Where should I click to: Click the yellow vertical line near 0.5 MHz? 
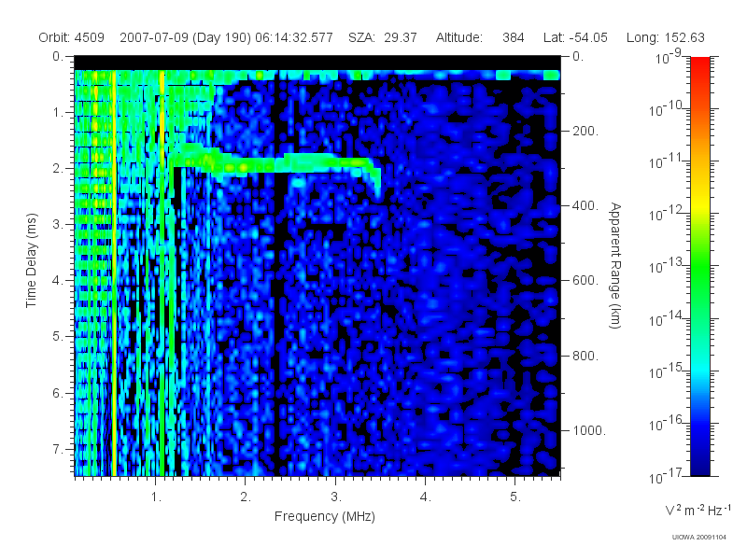tap(114, 273)
